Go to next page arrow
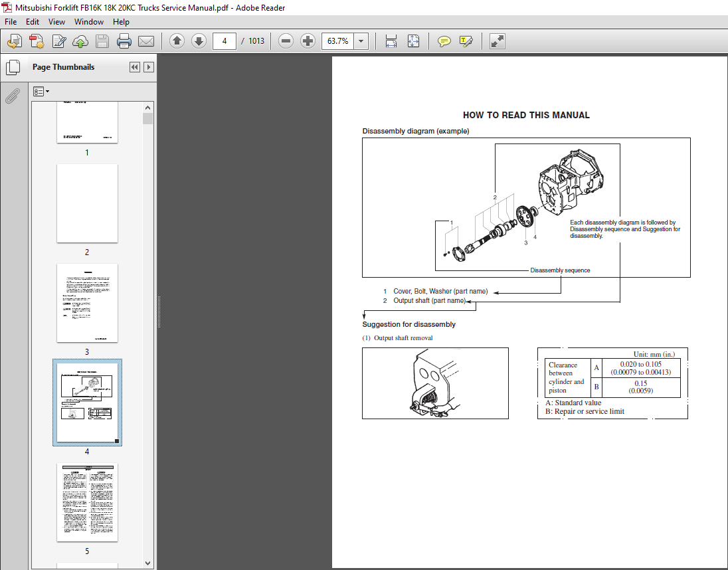The image size is (728, 570). (x=199, y=41)
